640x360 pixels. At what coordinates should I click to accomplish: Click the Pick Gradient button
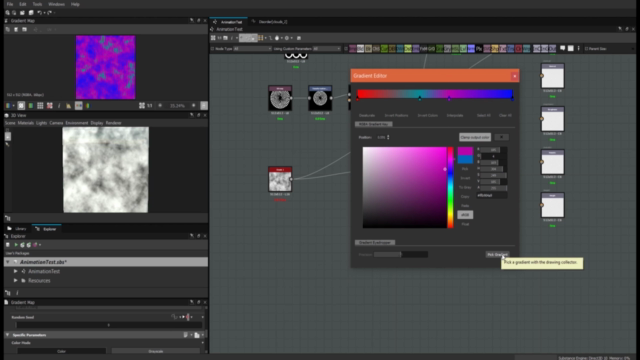pyautogui.click(x=497, y=254)
